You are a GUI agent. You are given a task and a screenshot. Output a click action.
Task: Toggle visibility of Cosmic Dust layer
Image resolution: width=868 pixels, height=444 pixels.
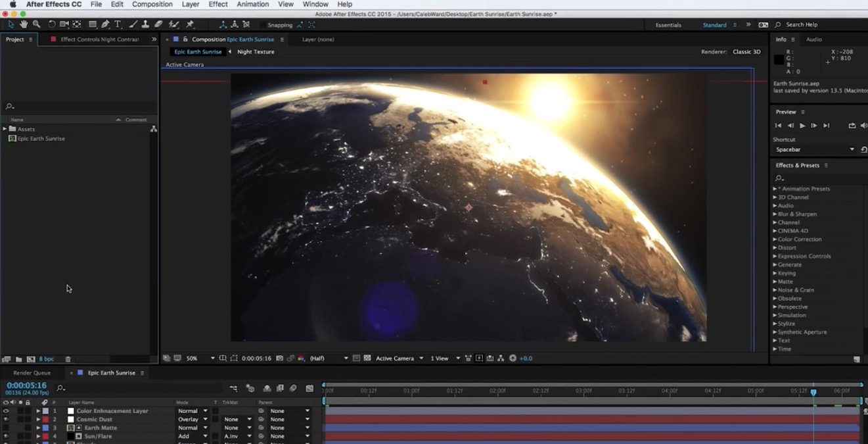point(6,420)
